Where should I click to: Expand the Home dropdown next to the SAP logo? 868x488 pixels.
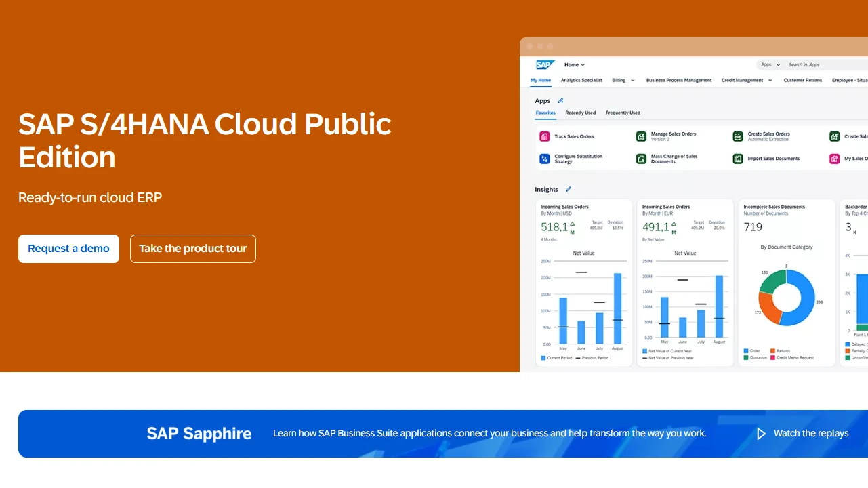pos(575,65)
